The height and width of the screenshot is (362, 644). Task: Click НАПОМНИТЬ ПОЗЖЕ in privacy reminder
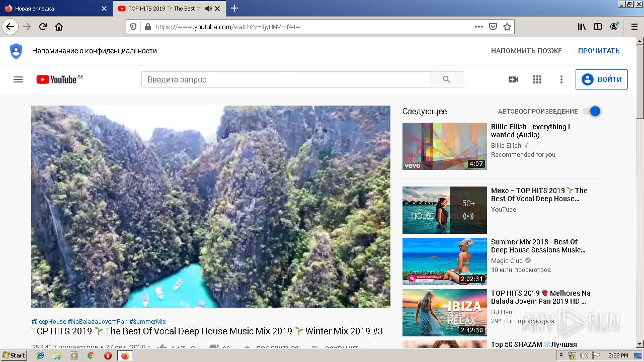[x=526, y=51]
